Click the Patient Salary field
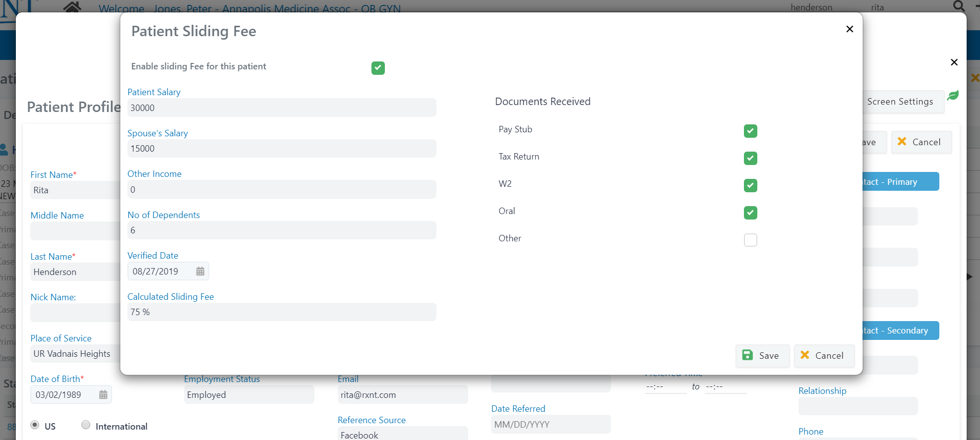The width and height of the screenshot is (980, 440). point(281,108)
